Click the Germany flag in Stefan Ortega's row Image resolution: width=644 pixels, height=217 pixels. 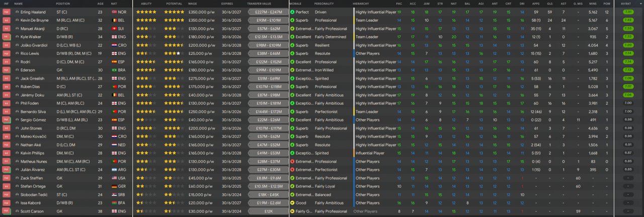pos(114,186)
